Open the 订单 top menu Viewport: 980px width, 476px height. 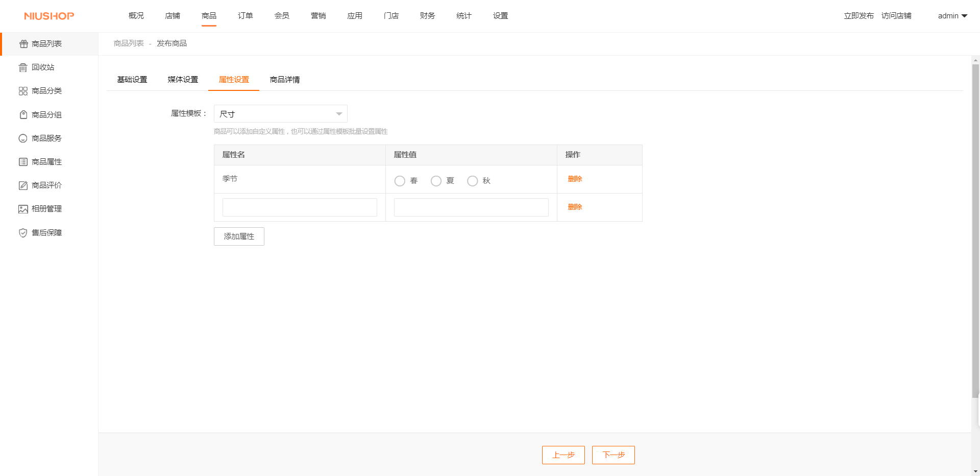pos(246,16)
